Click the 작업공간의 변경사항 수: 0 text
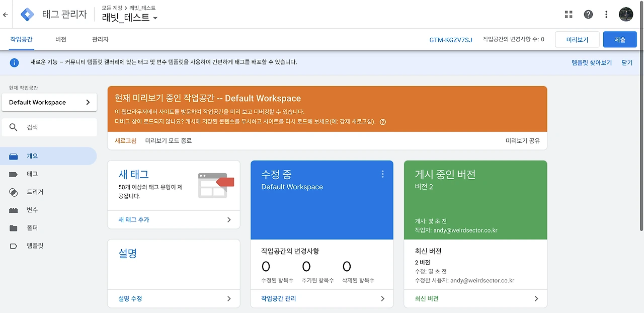Image resolution: width=644 pixels, height=313 pixels. (514, 39)
